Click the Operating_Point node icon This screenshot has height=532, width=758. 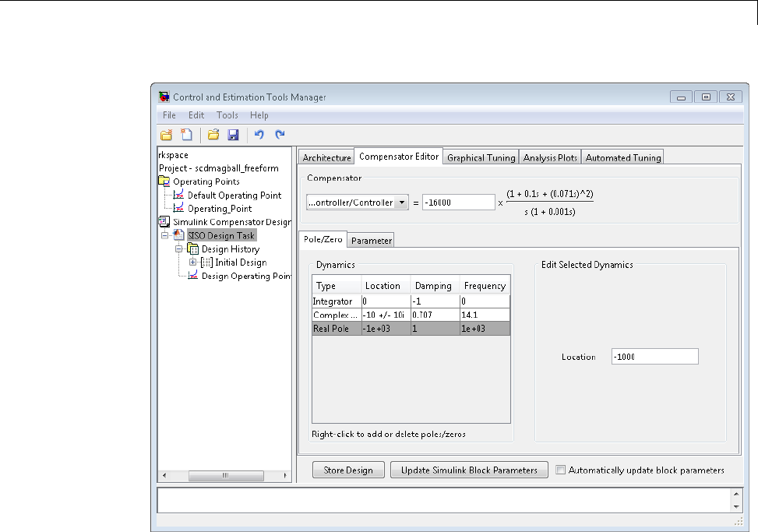point(178,208)
